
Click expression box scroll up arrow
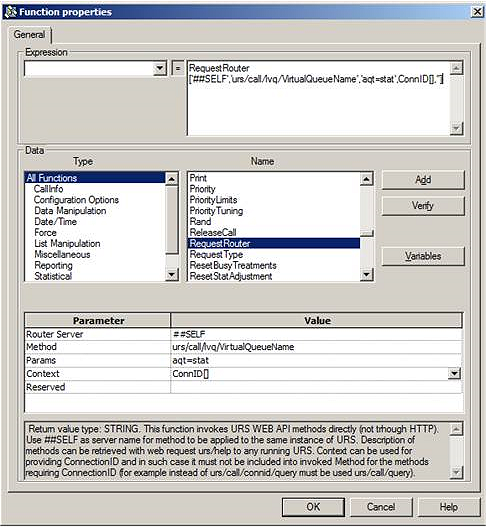click(456, 68)
